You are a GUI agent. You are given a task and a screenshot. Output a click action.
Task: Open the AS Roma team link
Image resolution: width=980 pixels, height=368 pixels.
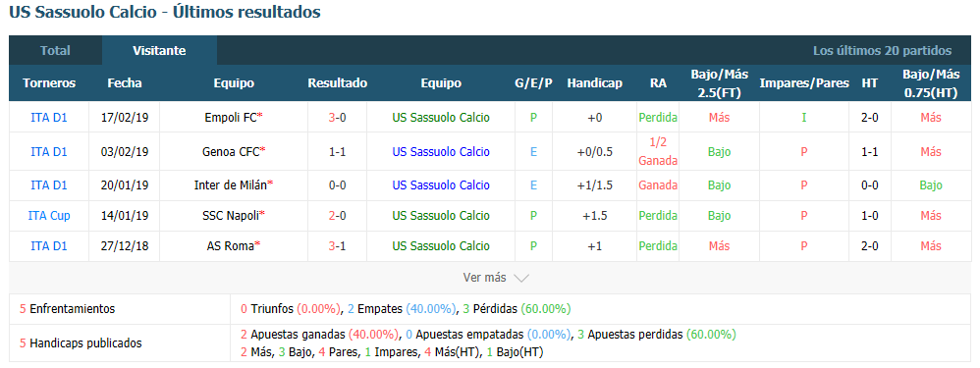231,246
